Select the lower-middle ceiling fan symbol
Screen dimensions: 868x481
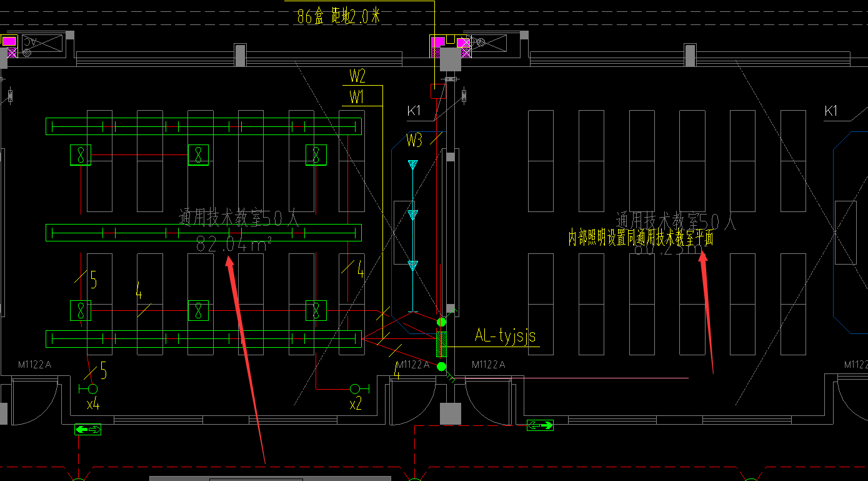199,311
